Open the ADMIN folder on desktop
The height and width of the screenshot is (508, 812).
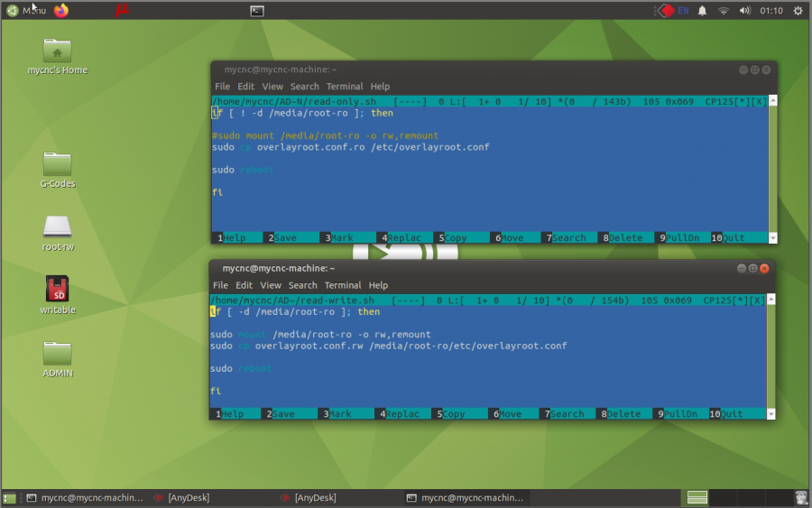pos(57,354)
